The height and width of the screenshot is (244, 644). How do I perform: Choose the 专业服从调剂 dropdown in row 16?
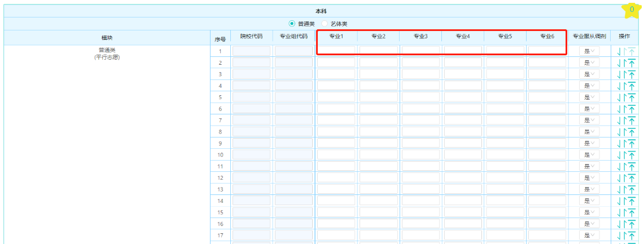pos(589,224)
